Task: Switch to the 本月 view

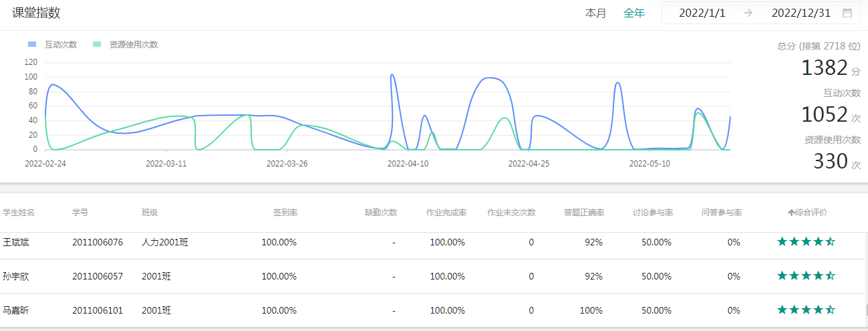Action: (595, 13)
